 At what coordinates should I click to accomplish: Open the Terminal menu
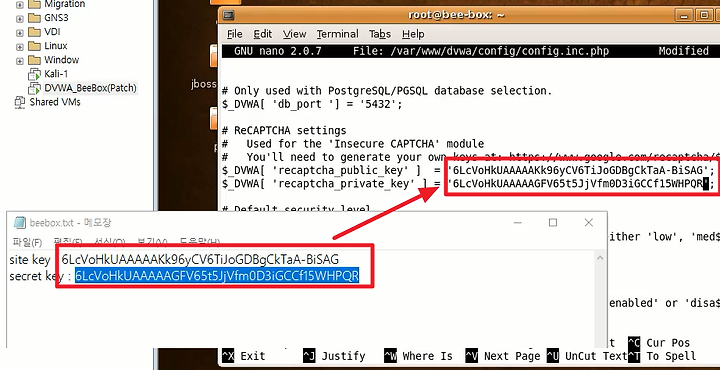pyautogui.click(x=338, y=34)
